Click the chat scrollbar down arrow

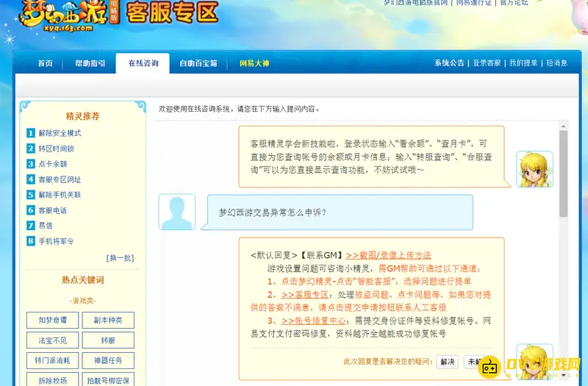pyautogui.click(x=563, y=375)
